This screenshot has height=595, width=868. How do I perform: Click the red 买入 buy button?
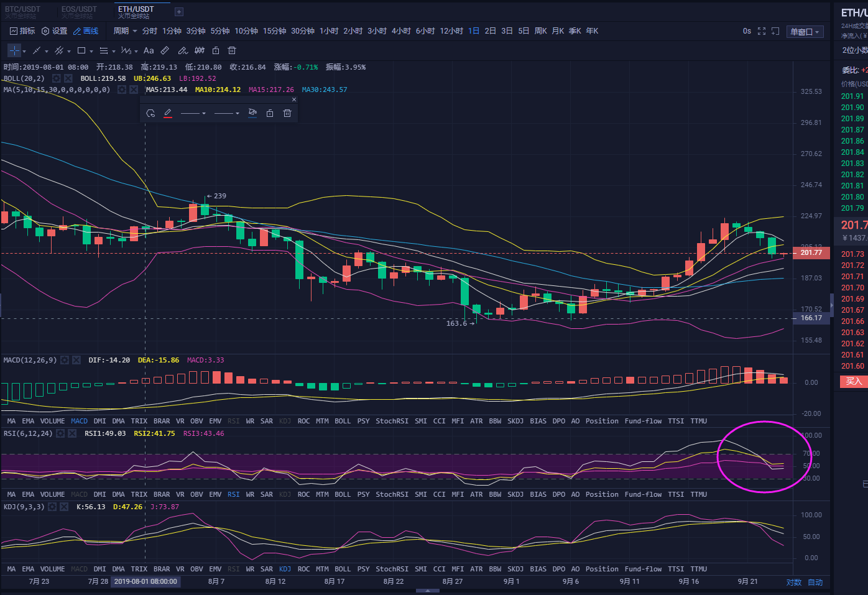click(x=854, y=381)
